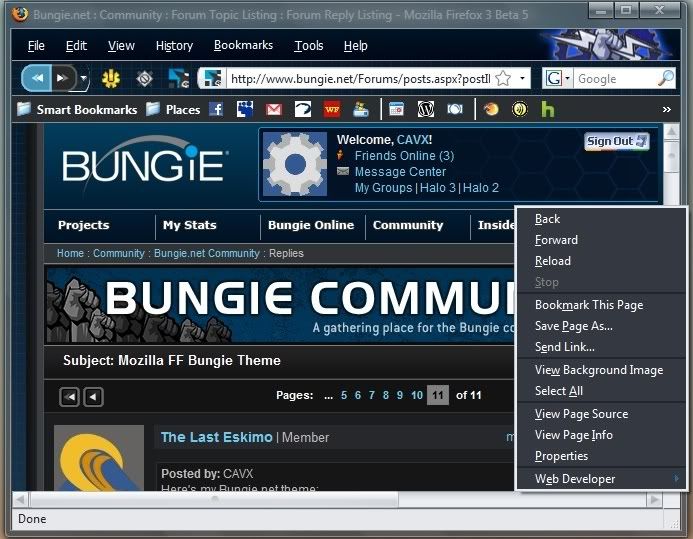This screenshot has width=693, height=539.
Task: Show more bookmarks with the overflow chevron
Action: pyautogui.click(x=666, y=109)
